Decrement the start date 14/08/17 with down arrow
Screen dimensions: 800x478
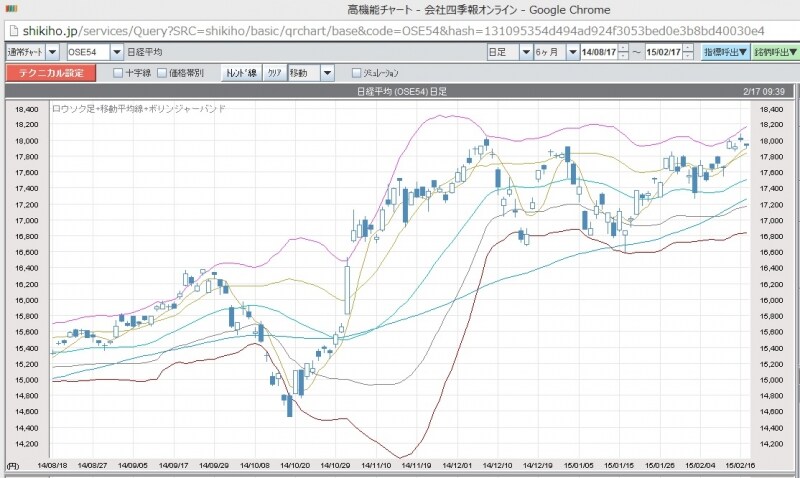pyautogui.click(x=623, y=54)
